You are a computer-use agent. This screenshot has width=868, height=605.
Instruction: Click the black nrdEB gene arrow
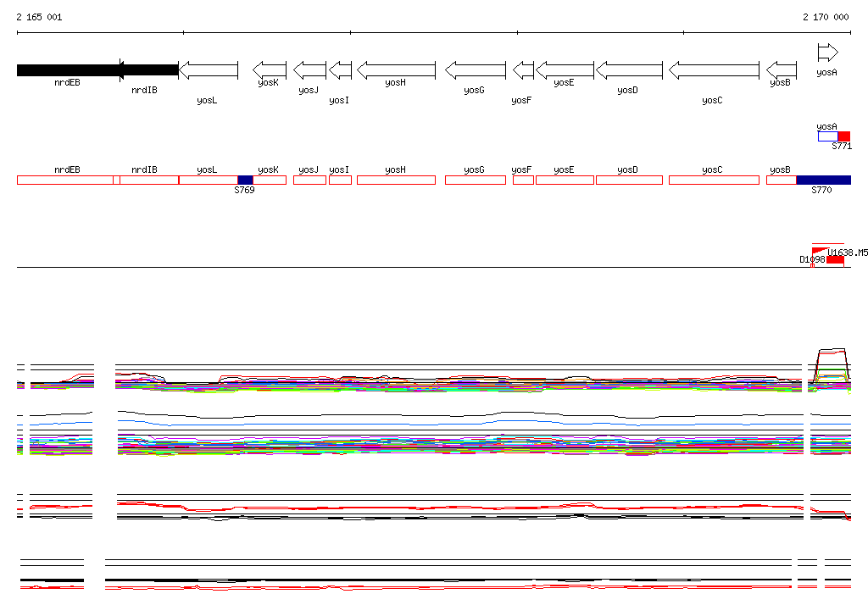point(69,70)
